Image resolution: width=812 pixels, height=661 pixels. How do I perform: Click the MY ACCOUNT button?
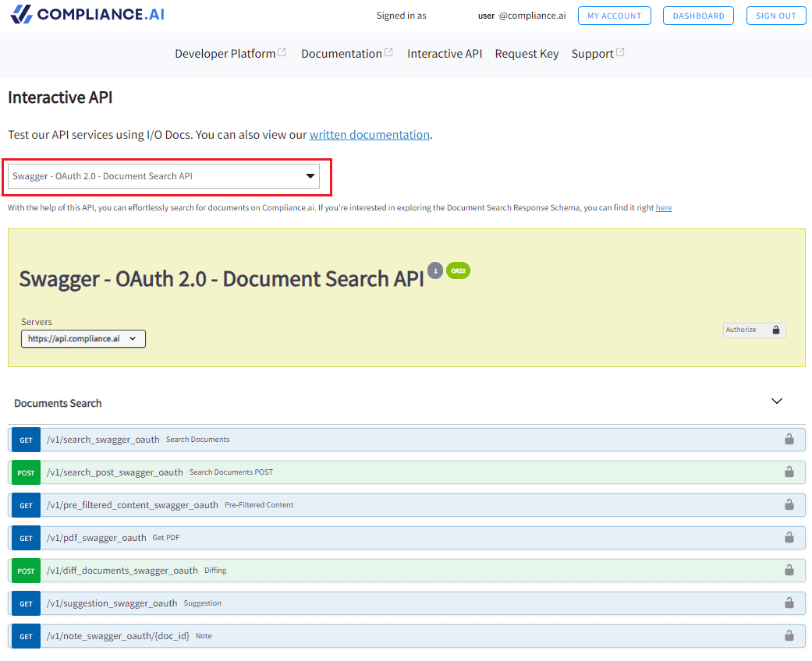[614, 16]
